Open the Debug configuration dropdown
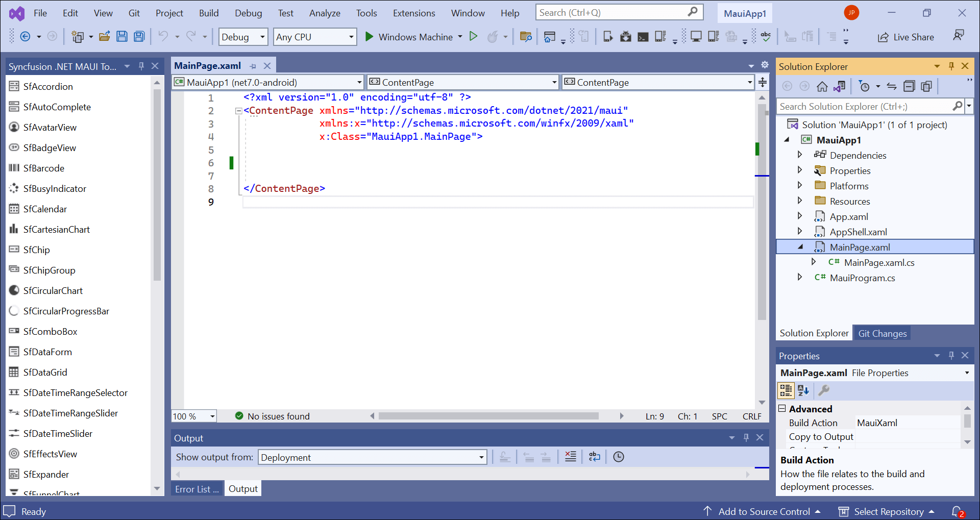The image size is (980, 520). click(x=243, y=37)
